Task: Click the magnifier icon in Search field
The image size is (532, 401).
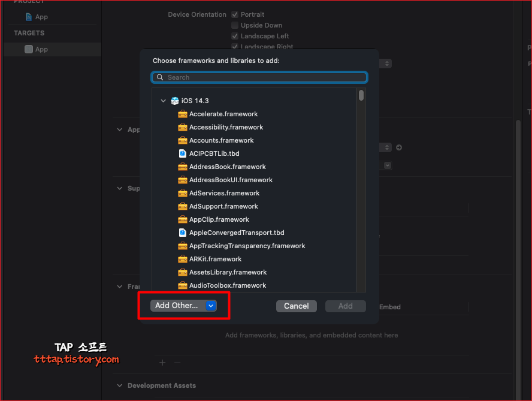Action: (x=160, y=77)
